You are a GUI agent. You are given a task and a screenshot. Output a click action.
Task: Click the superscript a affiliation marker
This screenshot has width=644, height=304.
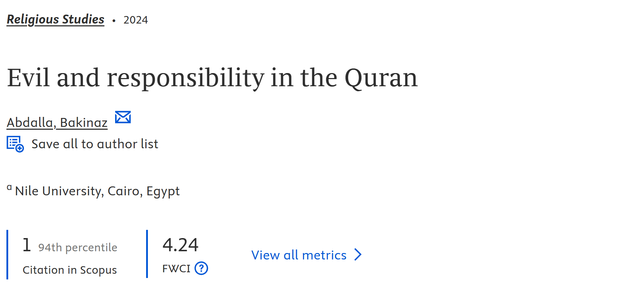pyautogui.click(x=9, y=187)
